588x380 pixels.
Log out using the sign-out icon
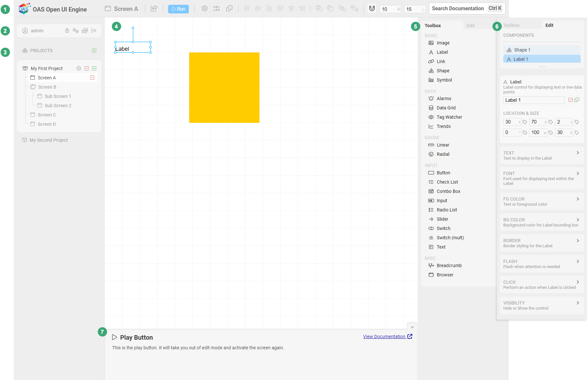pos(94,30)
